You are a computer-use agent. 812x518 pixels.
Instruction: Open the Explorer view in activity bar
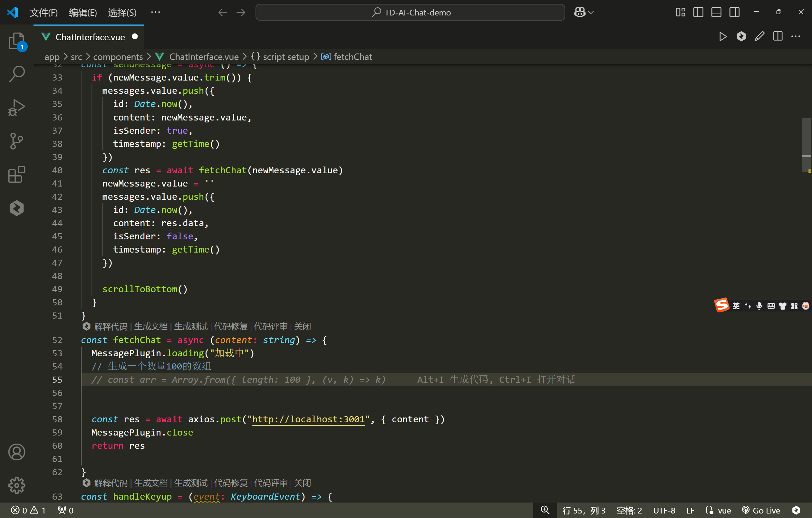click(x=16, y=41)
